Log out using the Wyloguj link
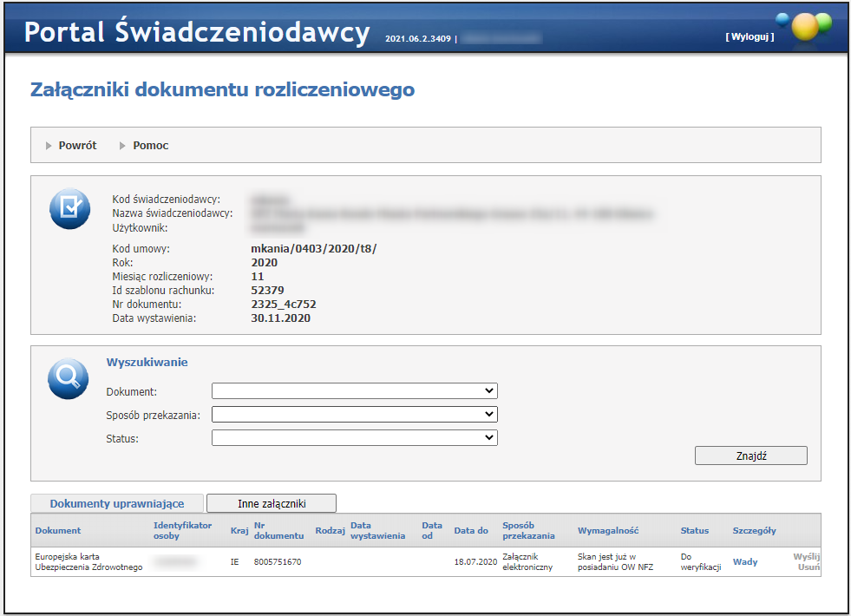Viewport: 851px width, 616px height. pyautogui.click(x=750, y=37)
